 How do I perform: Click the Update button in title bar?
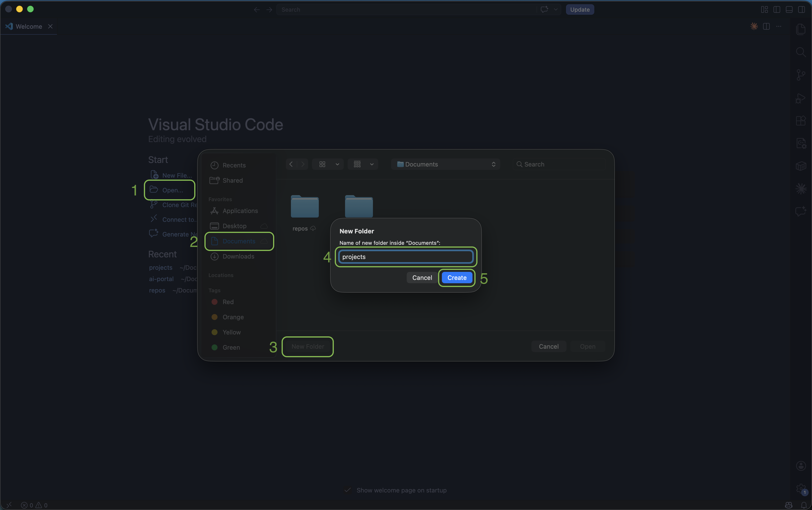point(580,9)
